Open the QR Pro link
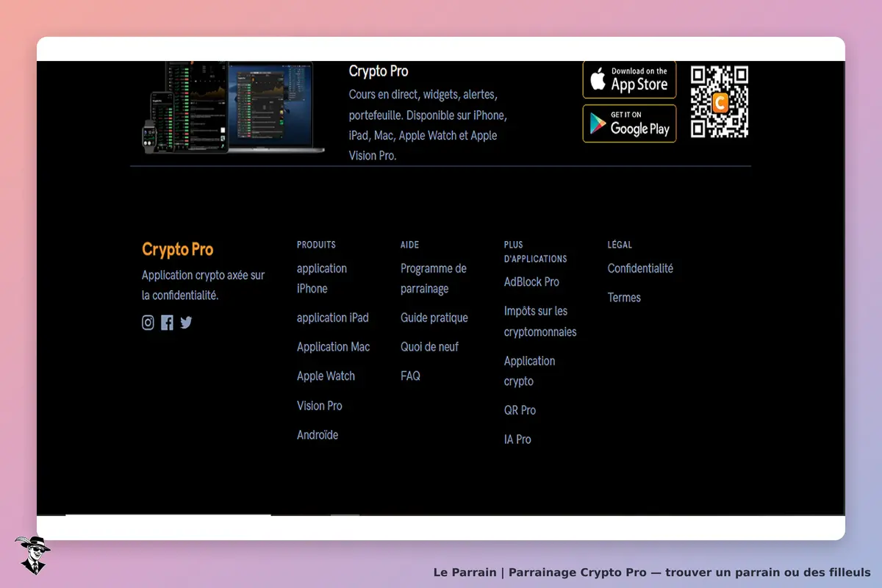 pos(520,410)
